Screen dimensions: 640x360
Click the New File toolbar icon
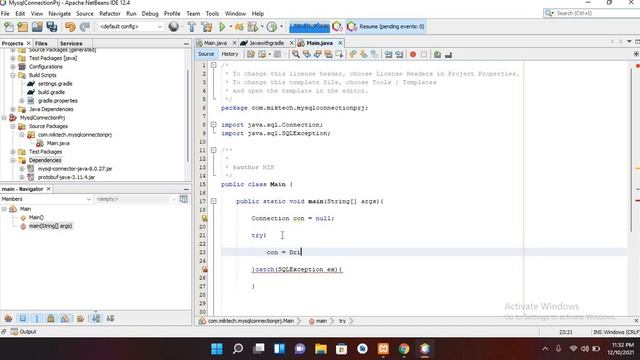coord(9,27)
